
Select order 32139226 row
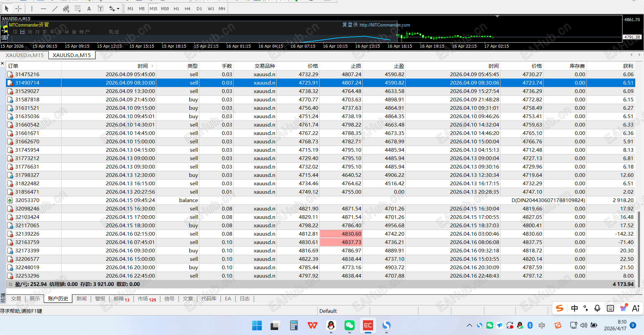pyautogui.click(x=27, y=234)
